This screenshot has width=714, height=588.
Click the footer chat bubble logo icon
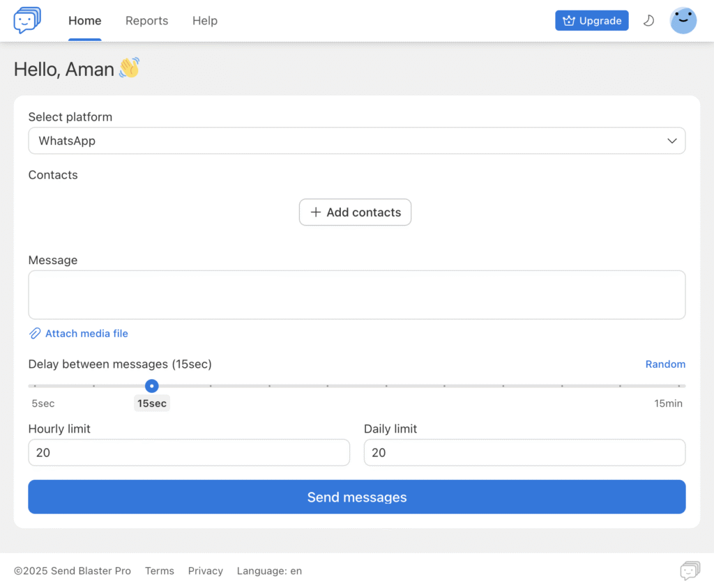(x=690, y=571)
